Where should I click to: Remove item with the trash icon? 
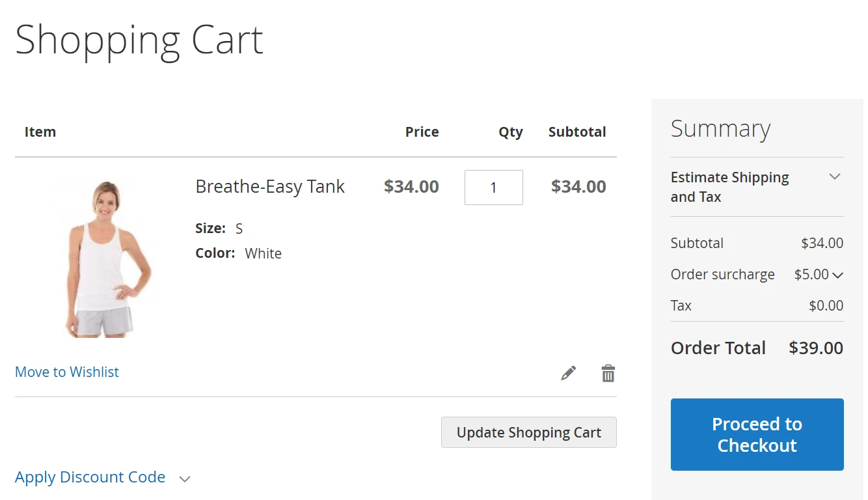[x=608, y=373]
